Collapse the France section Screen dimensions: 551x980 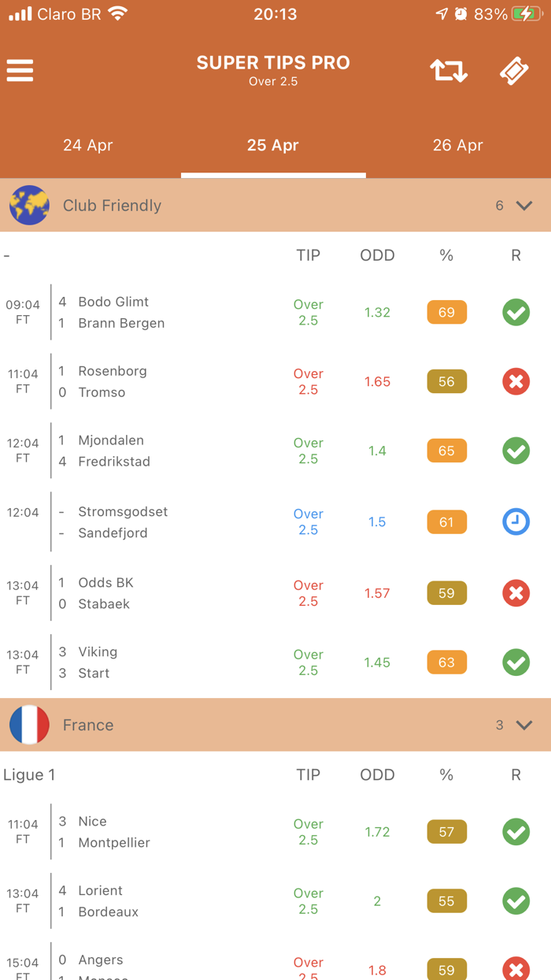pos(522,725)
